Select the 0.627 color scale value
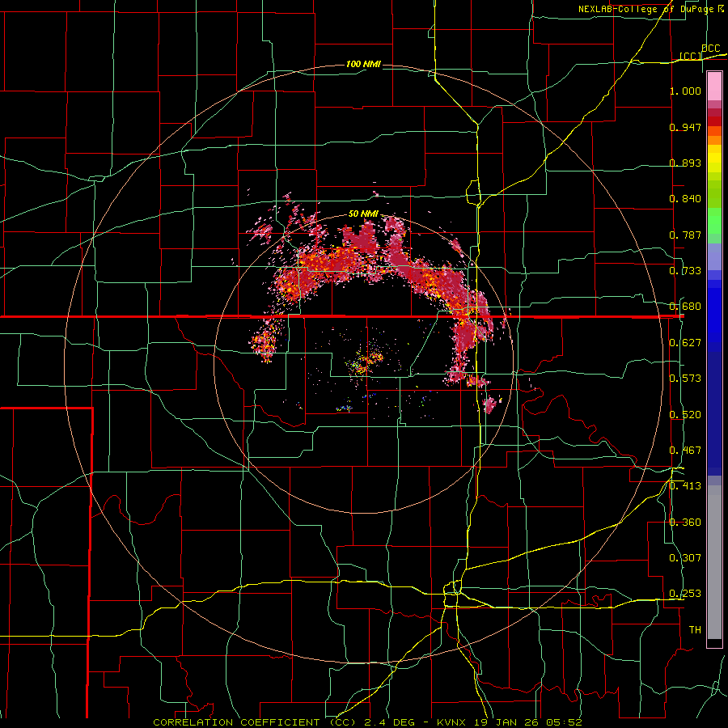 (x=685, y=343)
